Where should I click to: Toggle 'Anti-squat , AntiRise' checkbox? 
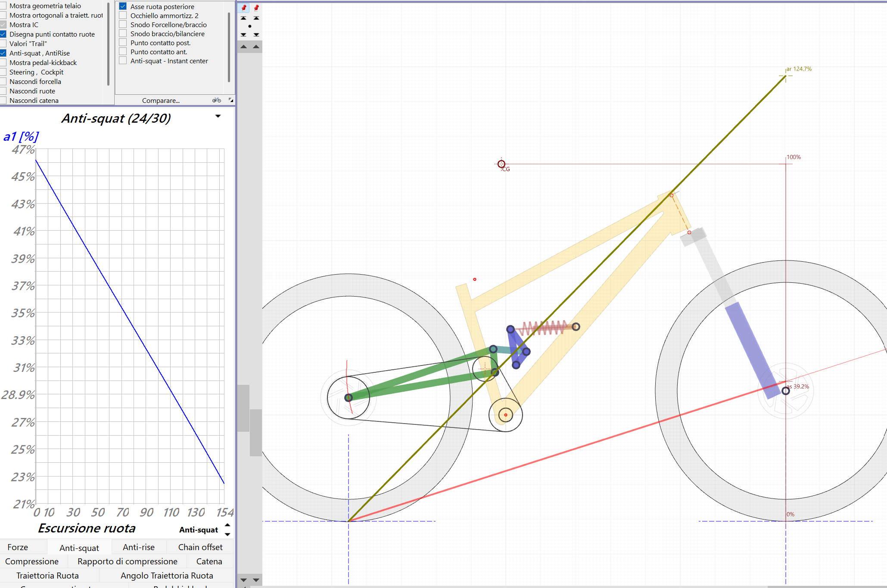point(3,53)
